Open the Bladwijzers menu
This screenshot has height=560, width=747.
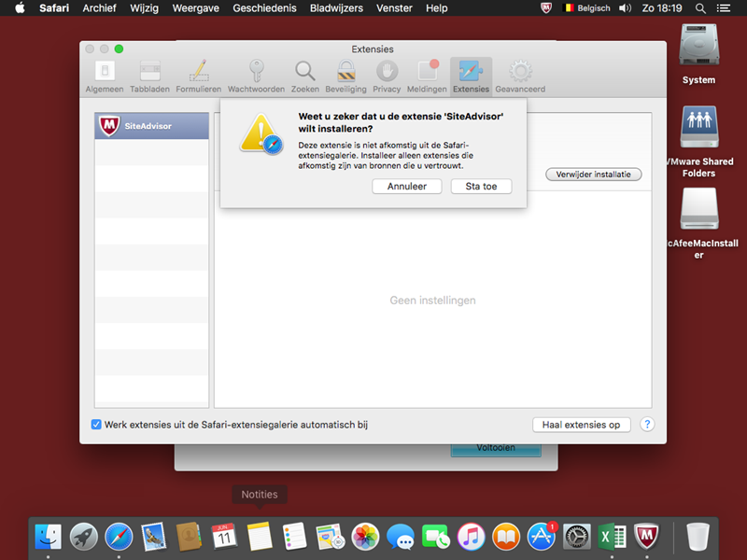(336, 8)
